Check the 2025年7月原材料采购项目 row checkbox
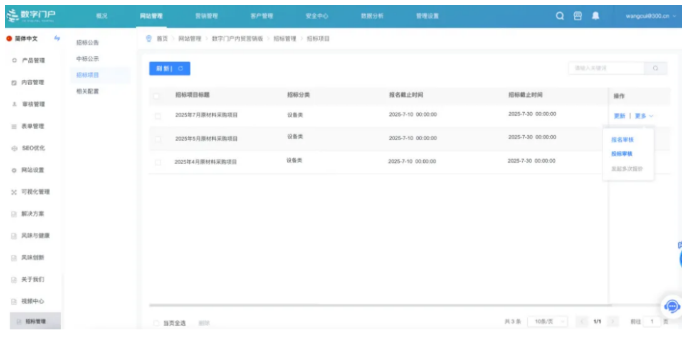Viewport: 685px width, 364px height. pyautogui.click(x=158, y=116)
